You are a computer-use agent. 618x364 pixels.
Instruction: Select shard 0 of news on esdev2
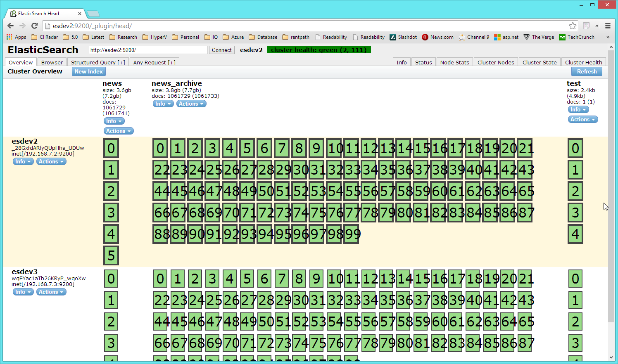(111, 148)
